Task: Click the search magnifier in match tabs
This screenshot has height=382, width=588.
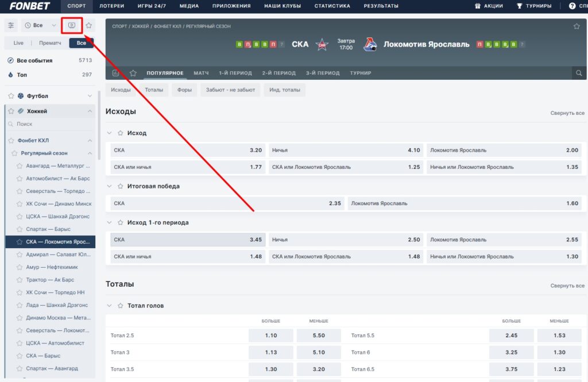Action: [x=579, y=73]
